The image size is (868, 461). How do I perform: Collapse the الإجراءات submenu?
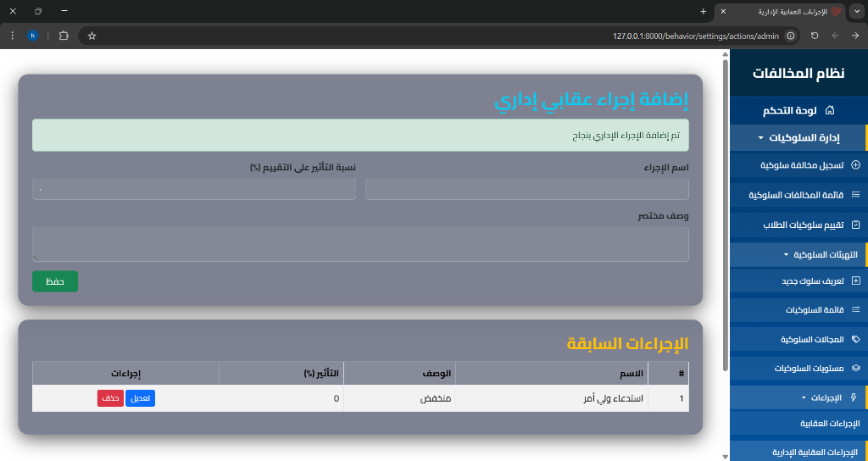[x=798, y=397]
